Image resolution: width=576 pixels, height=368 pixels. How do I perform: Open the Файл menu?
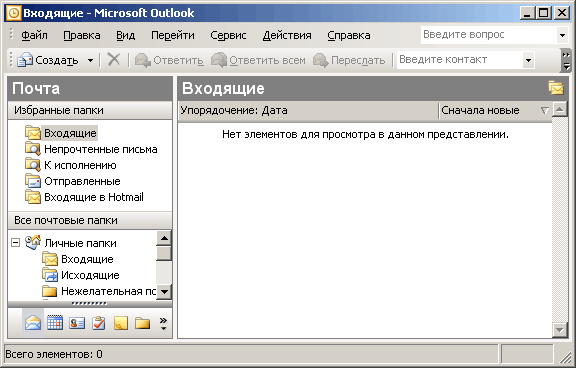[34, 35]
